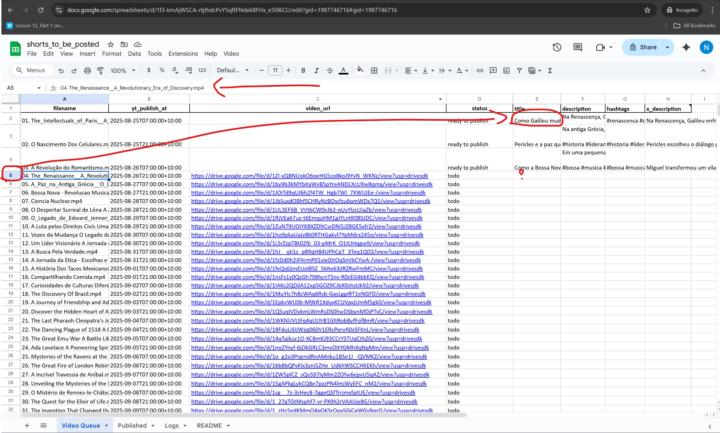Open the filter views dropdown
The height and width of the screenshot is (433, 720).
(x=534, y=71)
